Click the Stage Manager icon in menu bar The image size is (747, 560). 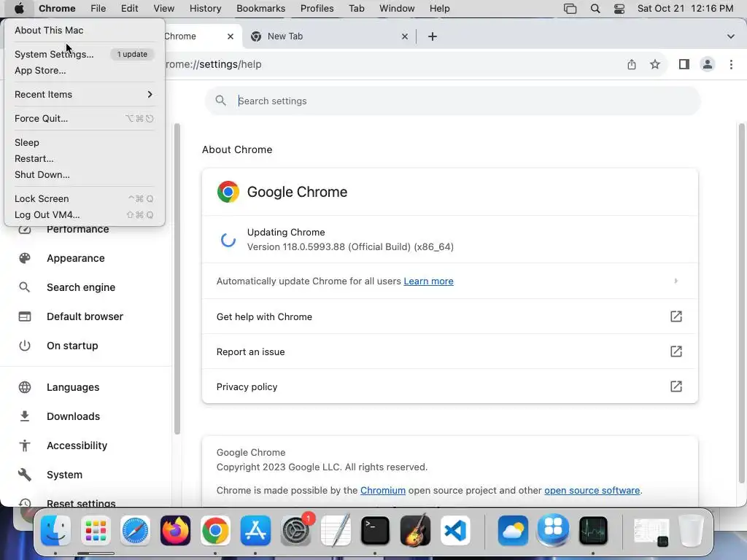(x=570, y=8)
